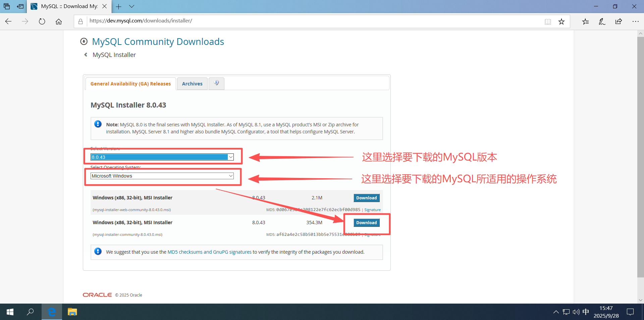Open the browser home page
Image resolution: width=644 pixels, height=320 pixels.
(59, 21)
